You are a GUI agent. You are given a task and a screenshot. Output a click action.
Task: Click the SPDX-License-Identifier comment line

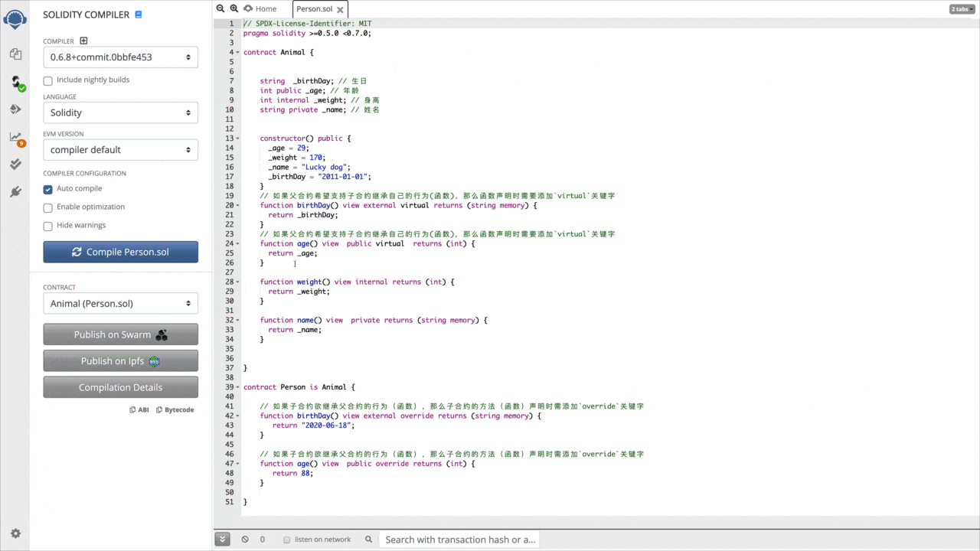pos(307,24)
